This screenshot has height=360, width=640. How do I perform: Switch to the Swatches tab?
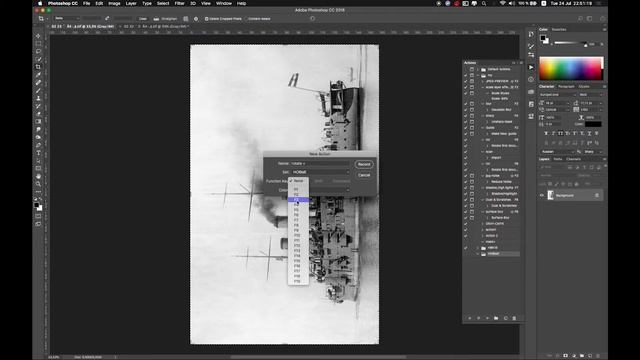(559, 29)
